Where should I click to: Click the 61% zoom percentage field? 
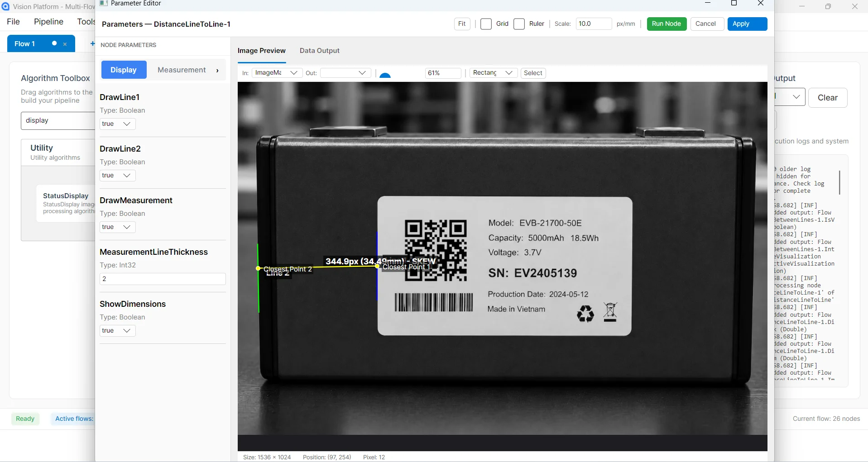443,73
